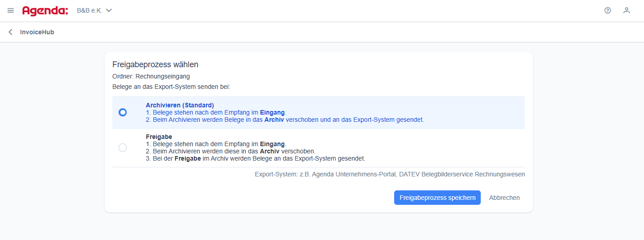Click the InvoiceHub breadcrumb title
644x240 pixels.
tap(37, 32)
